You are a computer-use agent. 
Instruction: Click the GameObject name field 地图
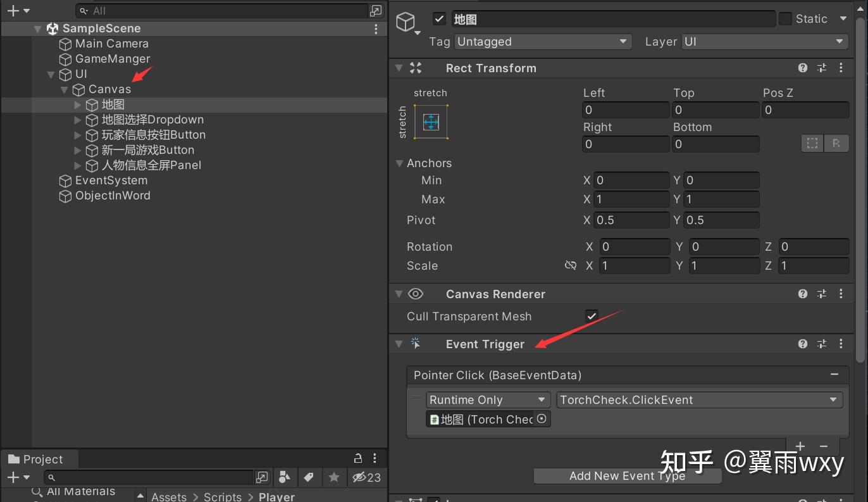614,19
